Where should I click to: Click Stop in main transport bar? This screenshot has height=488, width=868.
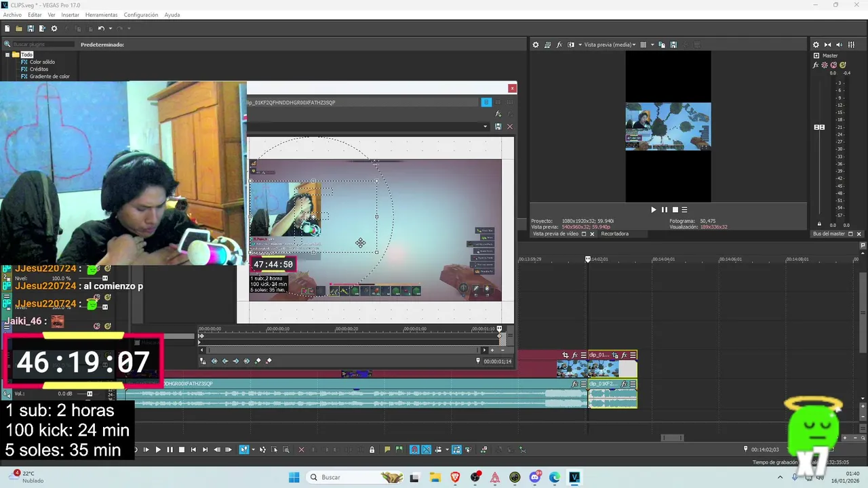(x=181, y=449)
